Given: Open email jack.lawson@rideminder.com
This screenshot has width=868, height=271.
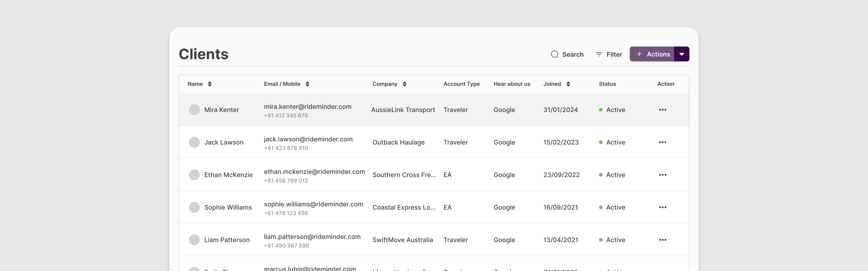Looking at the screenshot, I should click(308, 139).
